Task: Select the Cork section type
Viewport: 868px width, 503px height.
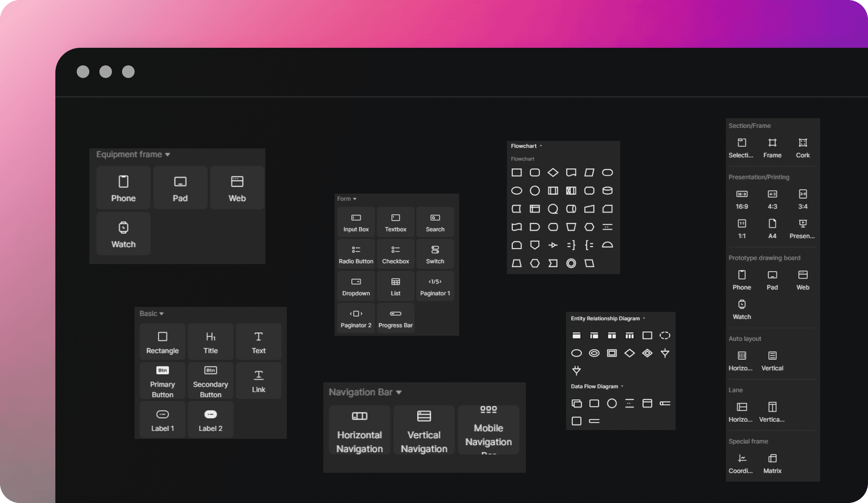Action: click(803, 146)
